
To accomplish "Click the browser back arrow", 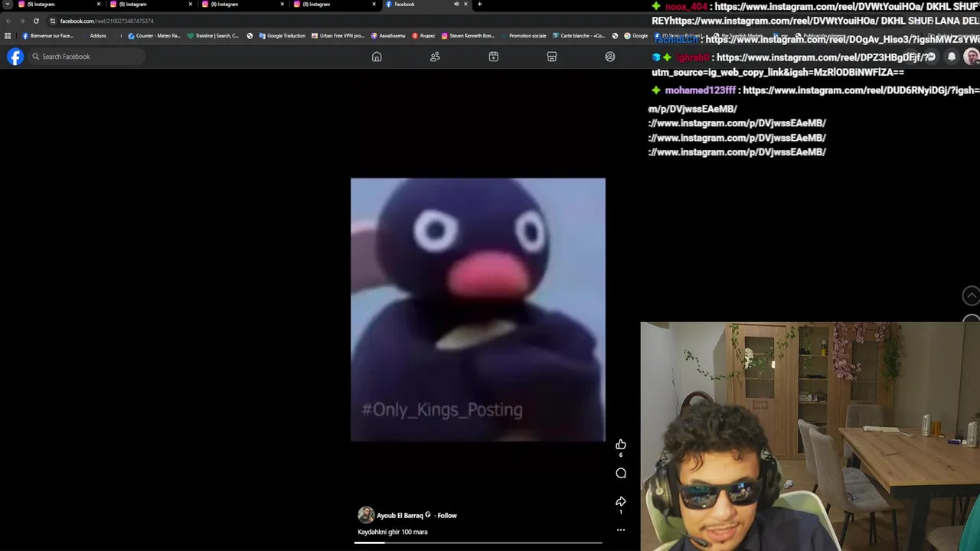I will click(8, 21).
